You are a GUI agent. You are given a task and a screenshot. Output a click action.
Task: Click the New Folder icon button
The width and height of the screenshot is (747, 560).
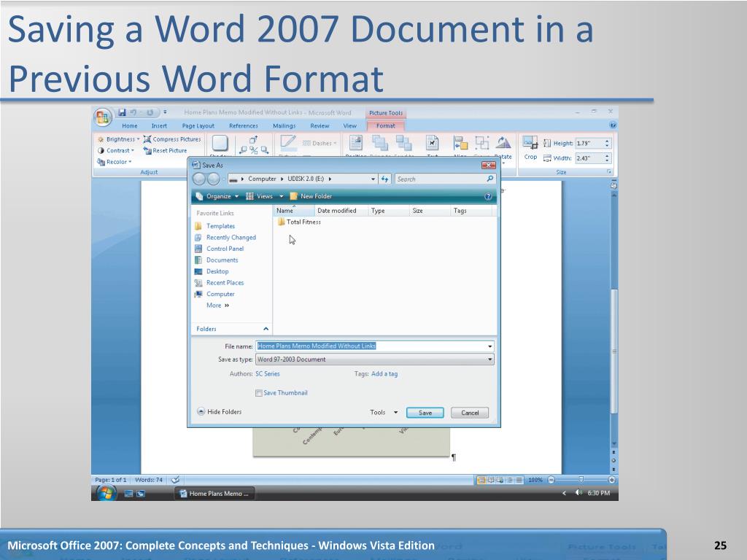coord(311,196)
